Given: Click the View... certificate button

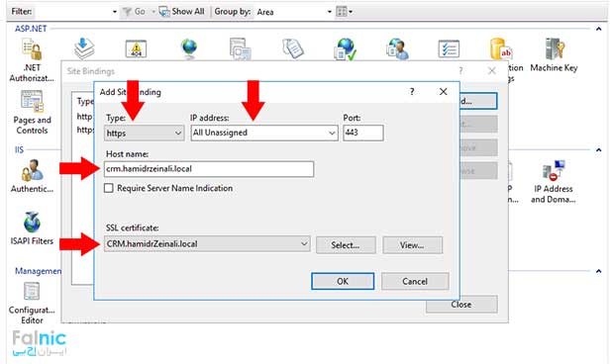Looking at the screenshot, I should click(413, 245).
